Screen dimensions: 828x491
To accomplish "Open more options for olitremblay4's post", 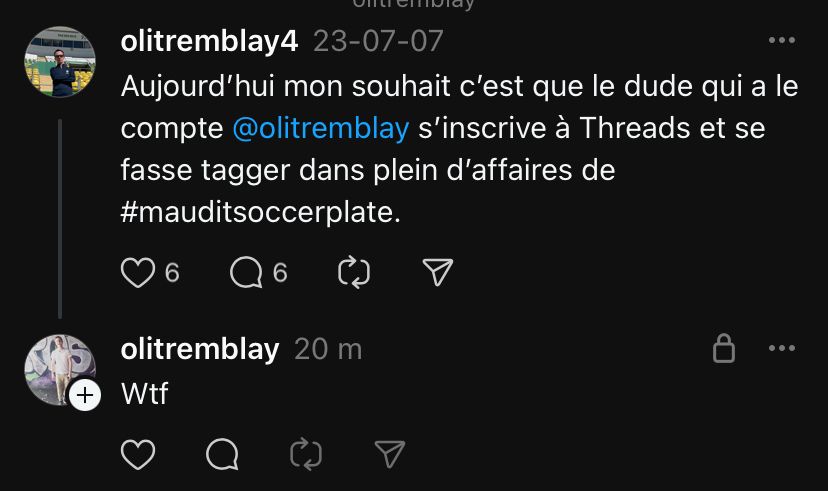I will (x=782, y=40).
